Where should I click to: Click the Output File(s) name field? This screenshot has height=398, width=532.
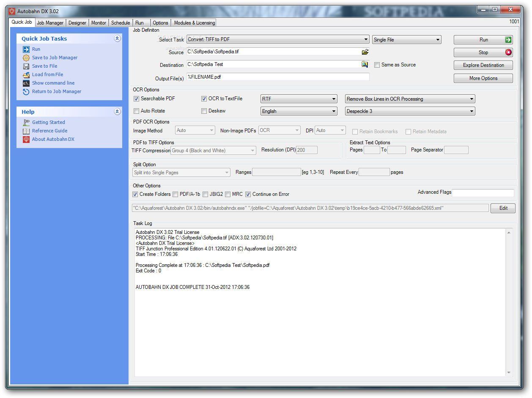[x=278, y=77]
